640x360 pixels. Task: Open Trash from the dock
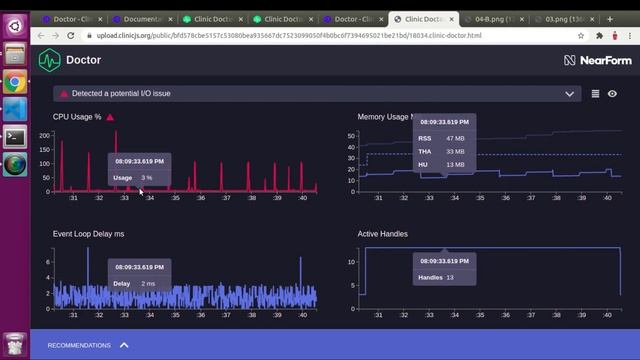[x=15, y=345]
